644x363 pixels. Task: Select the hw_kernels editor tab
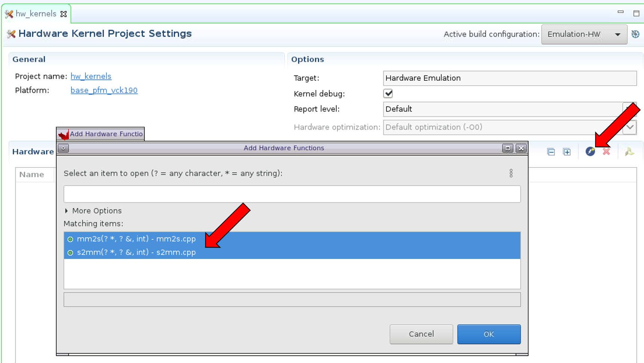point(35,14)
